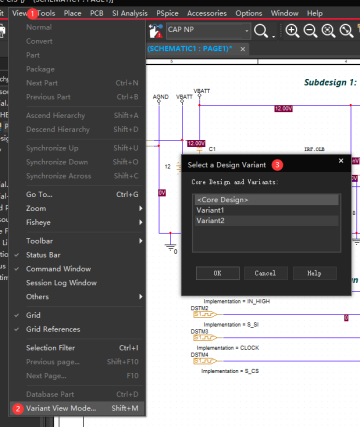Toggle Status Bar visibility option
The image size is (360, 428).
[77, 255]
